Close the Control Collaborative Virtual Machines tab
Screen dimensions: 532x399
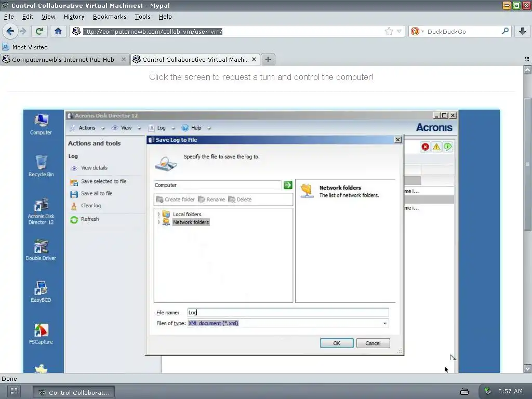click(254, 59)
